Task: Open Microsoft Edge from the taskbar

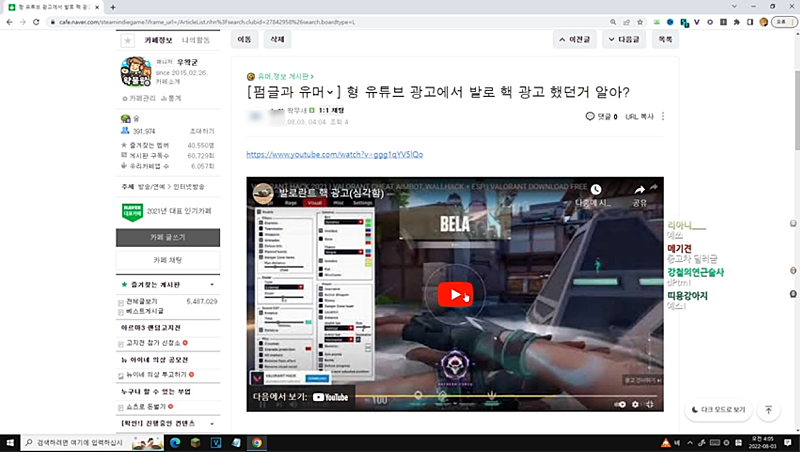Action: click(x=175, y=443)
